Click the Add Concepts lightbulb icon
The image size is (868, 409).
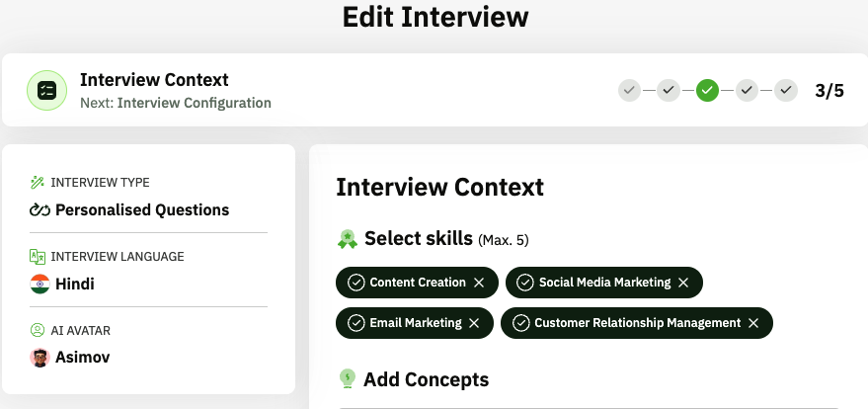[347, 379]
